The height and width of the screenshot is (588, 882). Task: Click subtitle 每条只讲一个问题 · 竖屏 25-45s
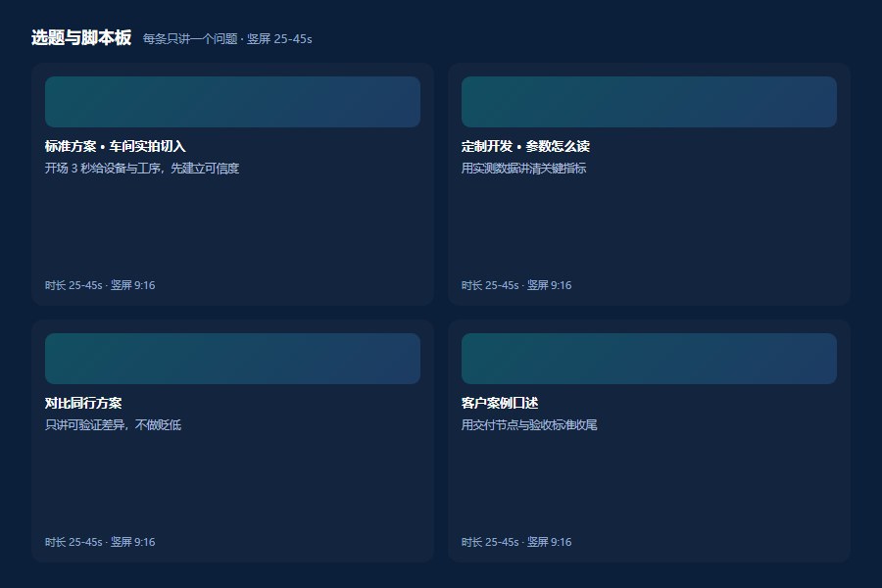point(227,39)
